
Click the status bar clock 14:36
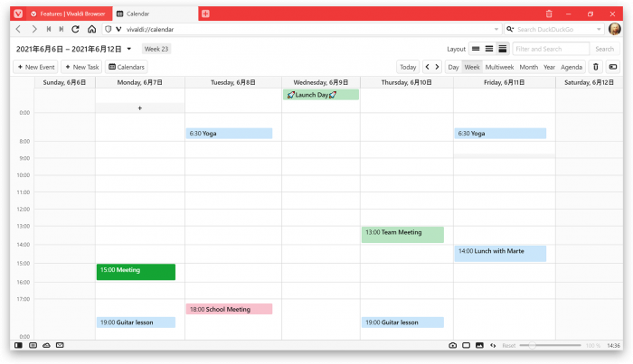tap(613, 345)
